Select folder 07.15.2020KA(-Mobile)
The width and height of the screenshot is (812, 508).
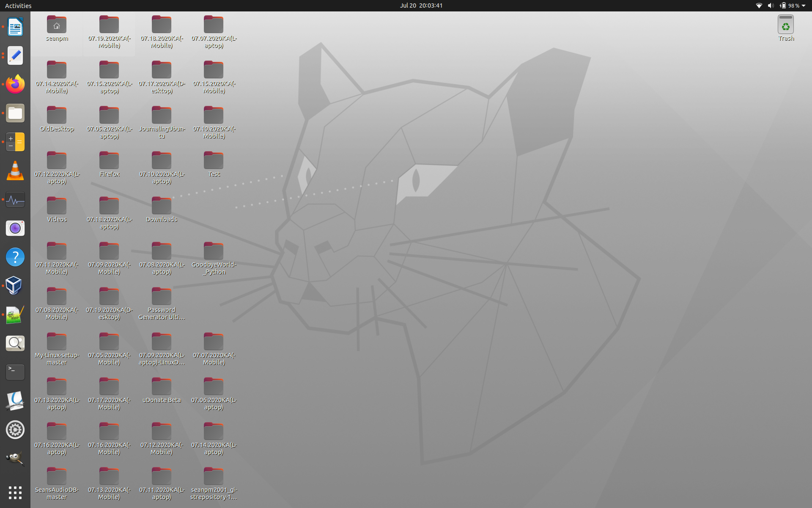(214, 77)
